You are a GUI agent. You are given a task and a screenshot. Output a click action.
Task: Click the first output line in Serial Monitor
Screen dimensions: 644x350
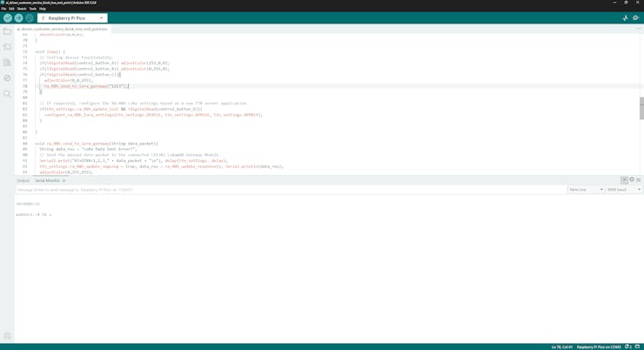tap(28, 204)
